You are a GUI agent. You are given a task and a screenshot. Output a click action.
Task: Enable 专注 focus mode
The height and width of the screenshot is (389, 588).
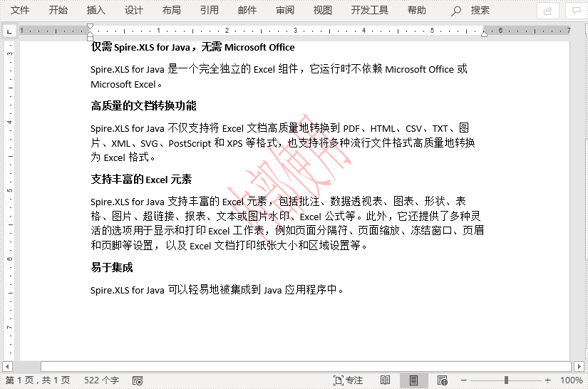click(x=348, y=380)
